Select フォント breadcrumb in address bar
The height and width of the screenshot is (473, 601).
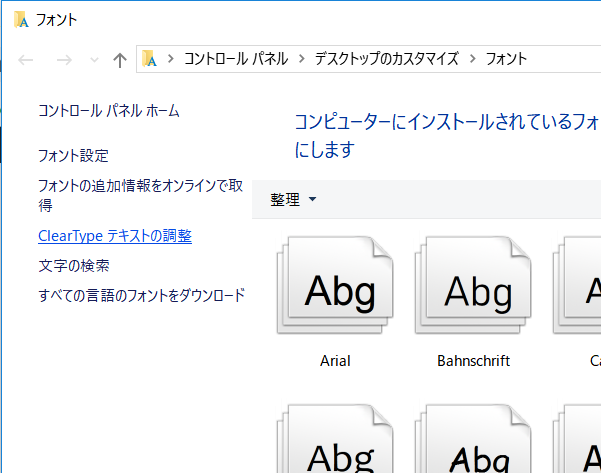506,59
